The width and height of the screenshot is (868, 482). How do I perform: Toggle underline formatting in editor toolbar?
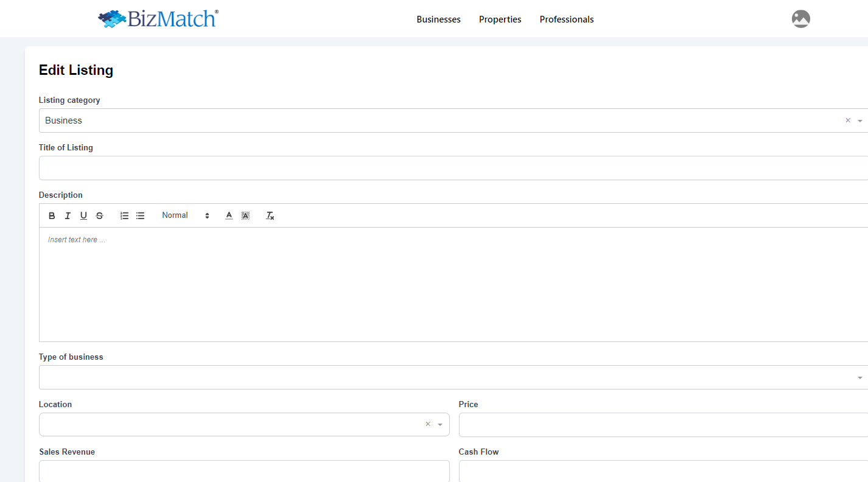83,215
